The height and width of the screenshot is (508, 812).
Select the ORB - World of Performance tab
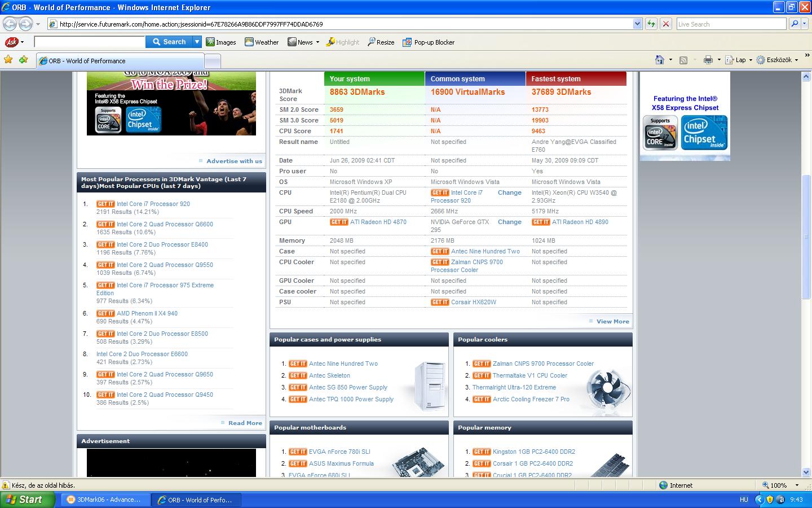120,61
